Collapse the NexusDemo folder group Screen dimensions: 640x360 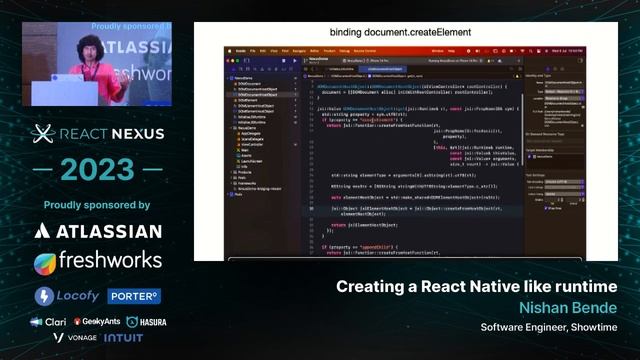point(231,128)
